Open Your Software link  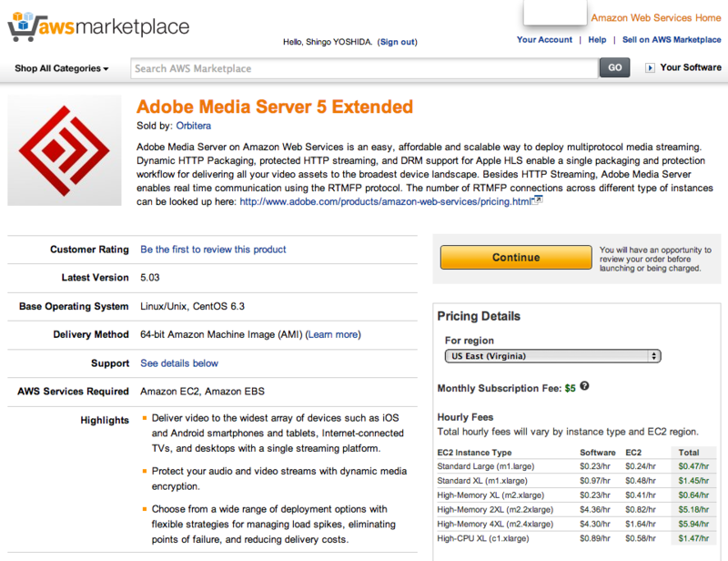click(x=691, y=67)
